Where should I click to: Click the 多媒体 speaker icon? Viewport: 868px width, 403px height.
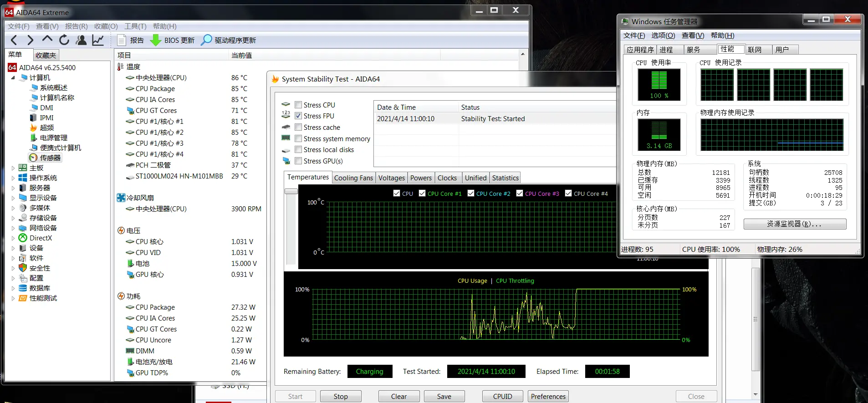(x=23, y=208)
